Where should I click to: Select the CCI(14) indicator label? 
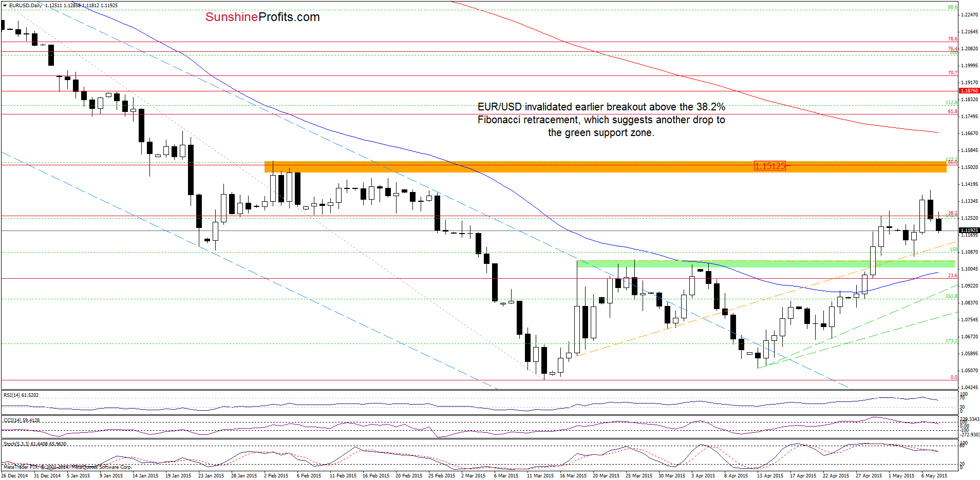tap(22, 420)
